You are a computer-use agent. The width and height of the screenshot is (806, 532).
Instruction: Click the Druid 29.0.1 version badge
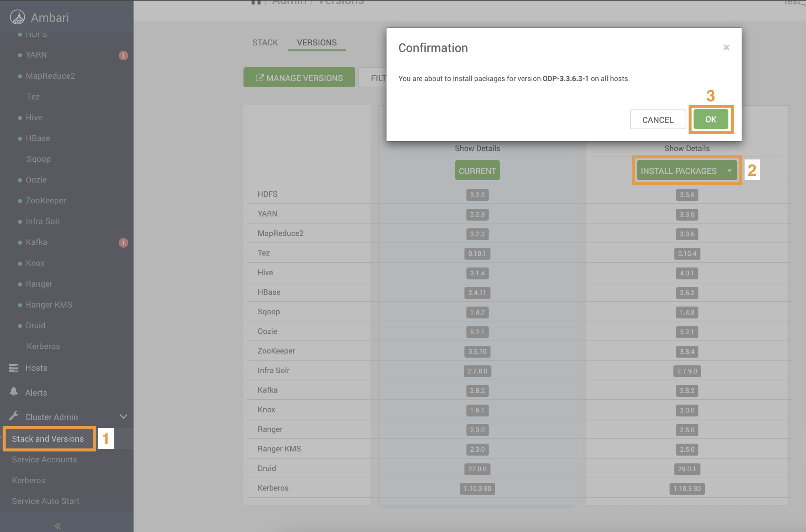687,469
